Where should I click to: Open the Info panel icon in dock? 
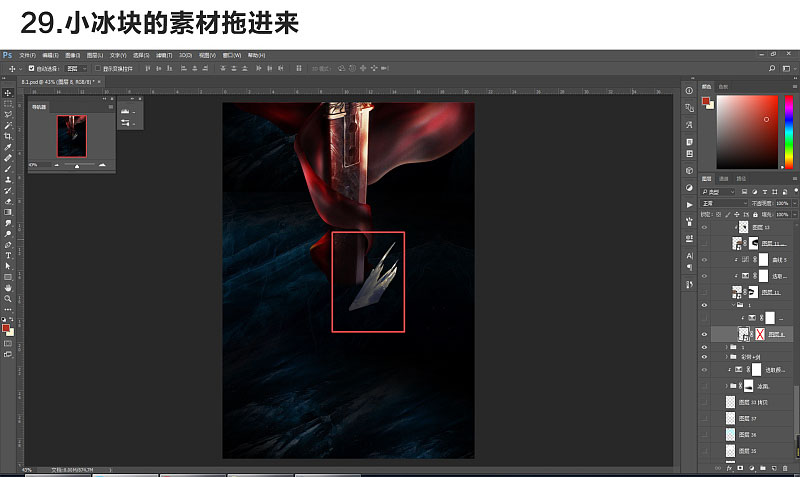click(x=689, y=90)
